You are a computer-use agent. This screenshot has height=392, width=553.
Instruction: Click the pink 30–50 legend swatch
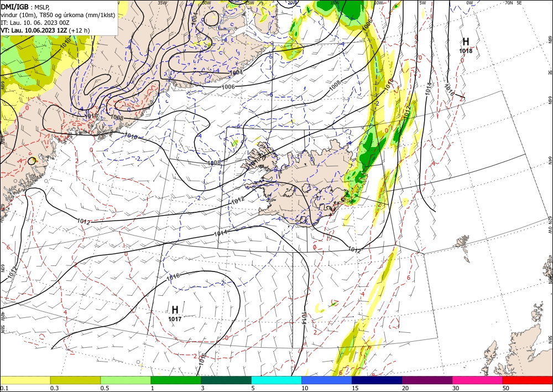pyautogui.click(x=478, y=380)
